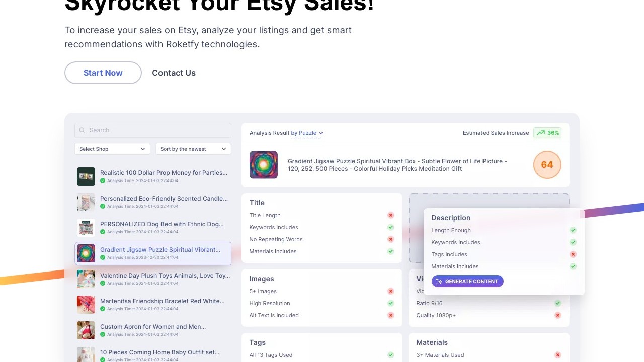Click the red X beside Tags Includes
Screen dimensions: 644x362
click(573, 254)
